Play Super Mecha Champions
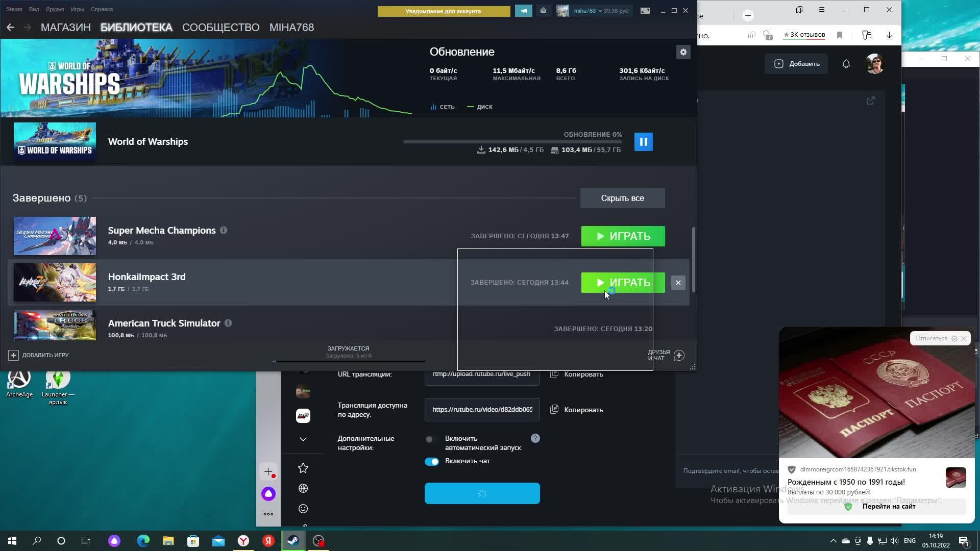The image size is (980, 551). click(623, 236)
